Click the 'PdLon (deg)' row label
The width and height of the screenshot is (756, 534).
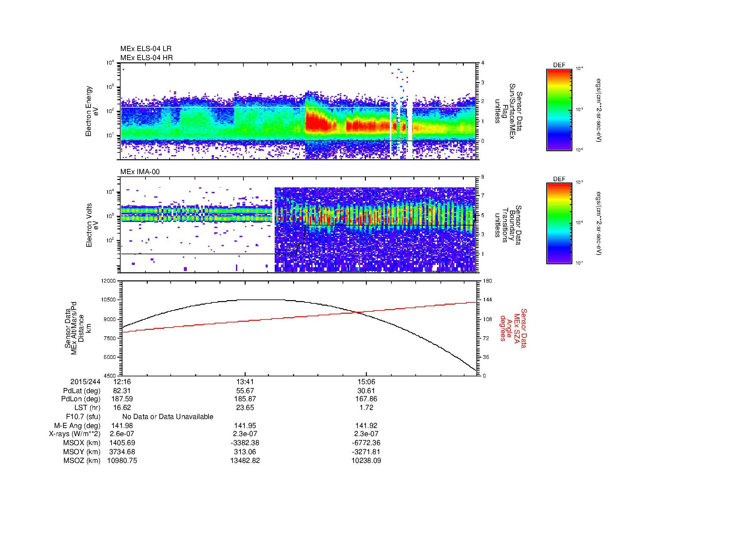click(82, 399)
